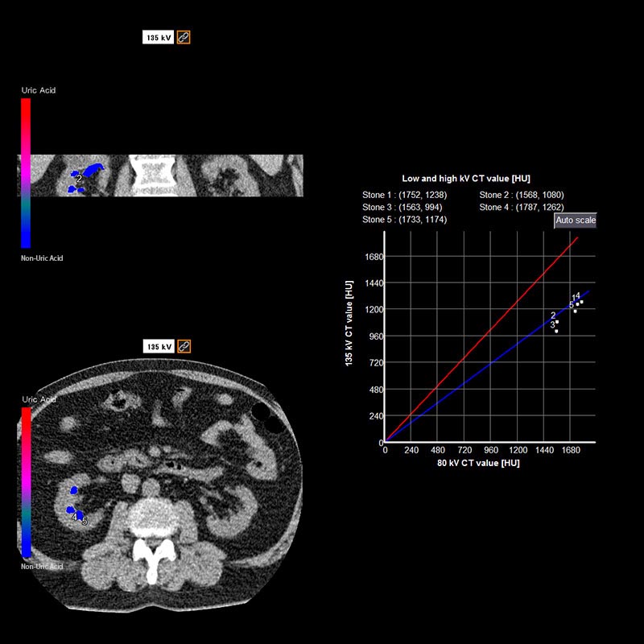This screenshot has width=644, height=644.
Task: Click the '135 kV CT value [HU]' axis label
Action: [x=349, y=324]
